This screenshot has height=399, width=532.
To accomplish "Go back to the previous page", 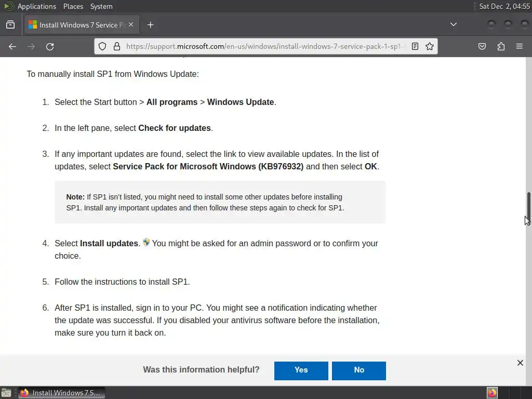I will [x=12, y=46].
